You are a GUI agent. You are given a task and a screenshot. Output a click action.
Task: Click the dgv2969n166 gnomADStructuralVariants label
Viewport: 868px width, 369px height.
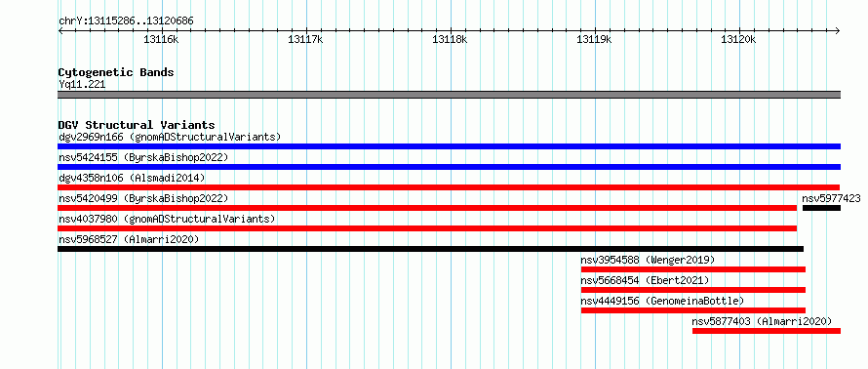point(170,137)
